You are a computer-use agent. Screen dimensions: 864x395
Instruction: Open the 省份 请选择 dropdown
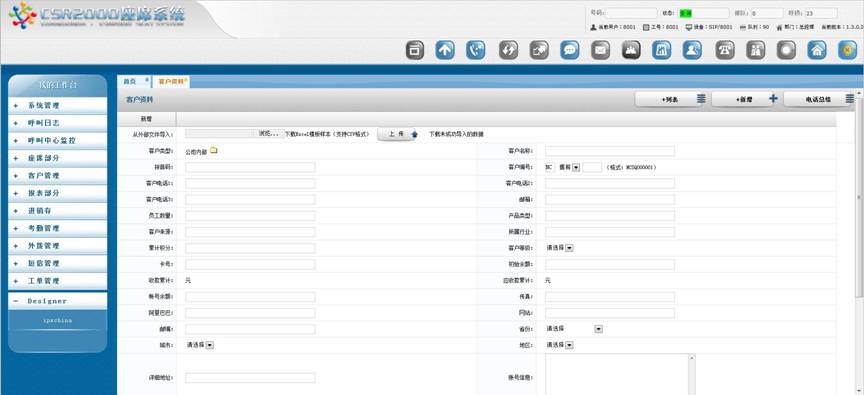click(x=598, y=329)
